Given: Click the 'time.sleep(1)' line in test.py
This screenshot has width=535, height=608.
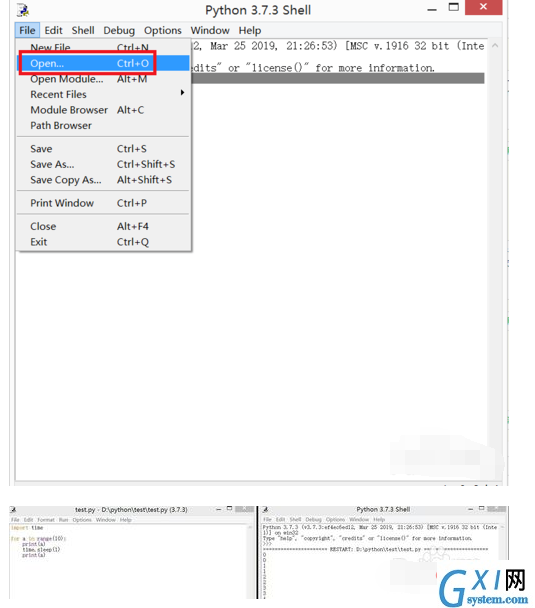Looking at the screenshot, I should coord(41,549).
